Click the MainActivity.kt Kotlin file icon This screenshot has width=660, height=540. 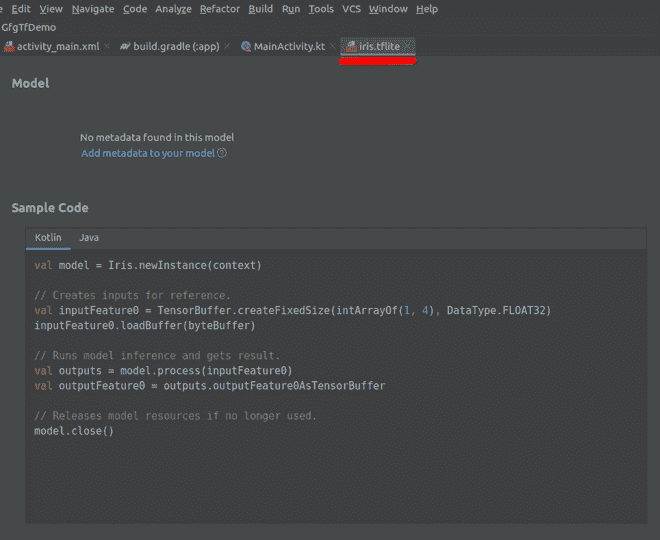(246, 47)
